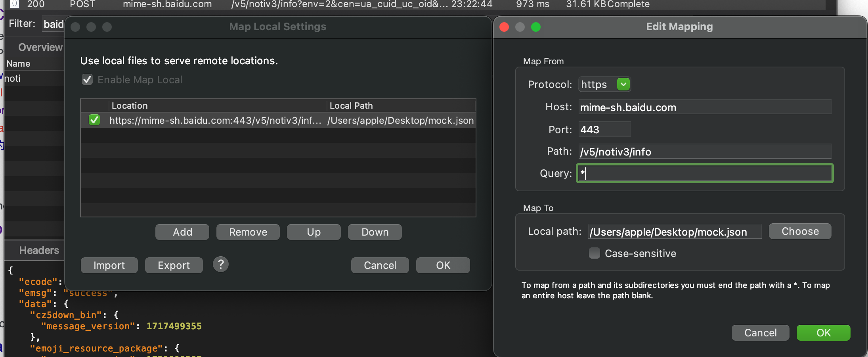Viewport: 868px width, 357px height.
Task: Focus the Path field /v5/notiv3/info
Action: (704, 152)
